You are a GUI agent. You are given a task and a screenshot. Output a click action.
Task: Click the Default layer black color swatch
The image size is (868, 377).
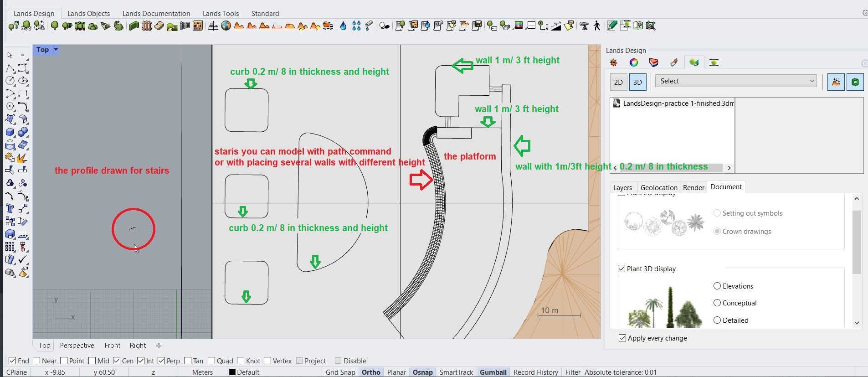point(232,372)
